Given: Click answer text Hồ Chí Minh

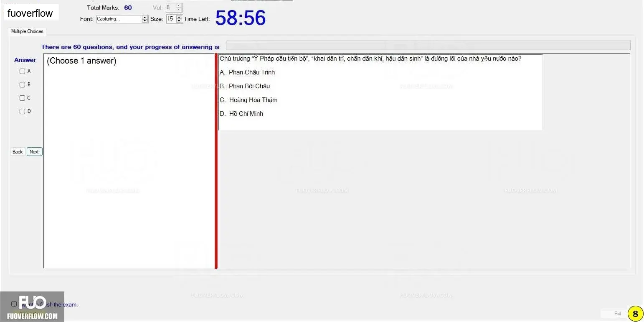Looking at the screenshot, I should click(x=246, y=114).
